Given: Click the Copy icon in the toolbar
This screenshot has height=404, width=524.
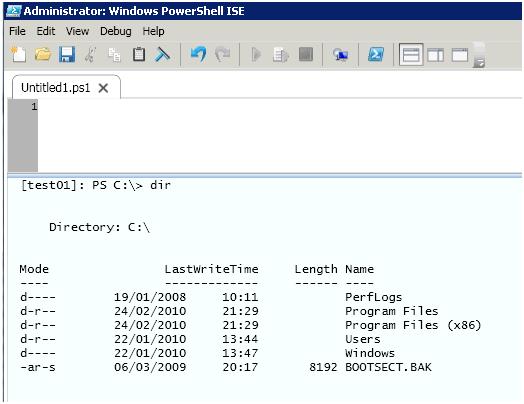Looking at the screenshot, I should [115, 55].
